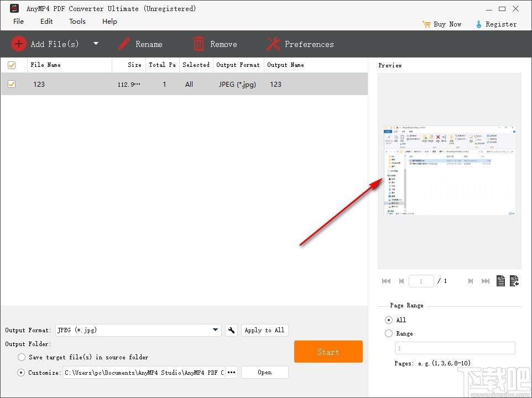
Task: Open the File menu
Action: click(x=18, y=22)
